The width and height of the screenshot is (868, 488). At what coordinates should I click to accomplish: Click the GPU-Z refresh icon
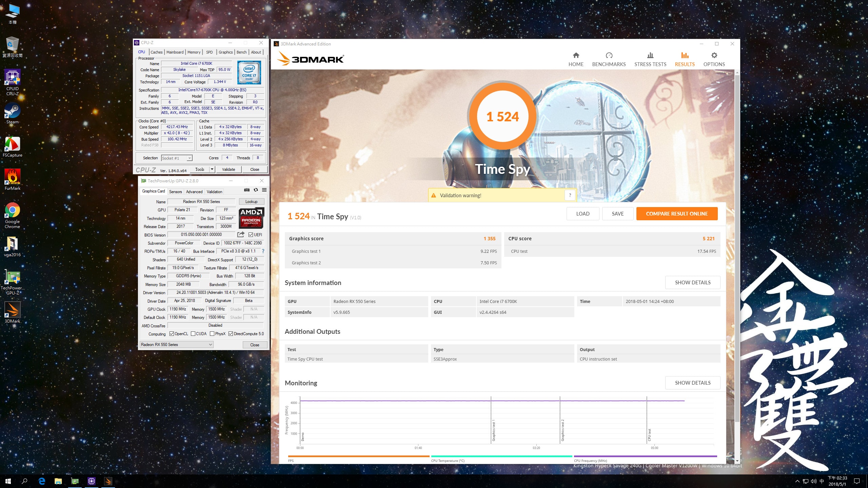click(256, 190)
